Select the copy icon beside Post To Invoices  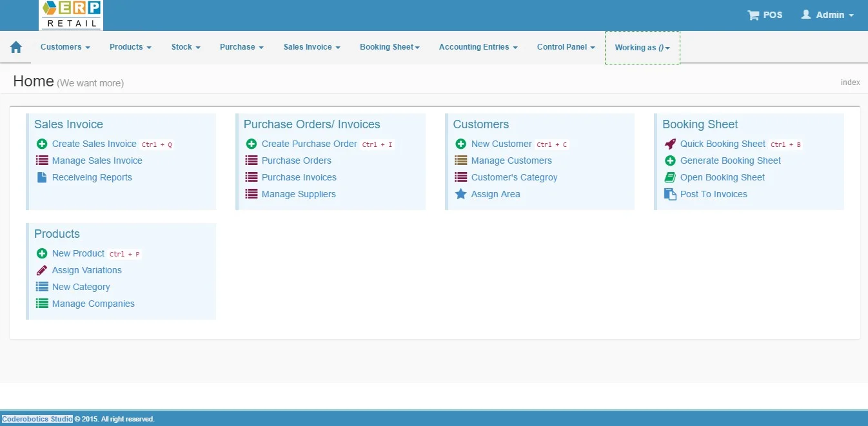[x=670, y=194]
